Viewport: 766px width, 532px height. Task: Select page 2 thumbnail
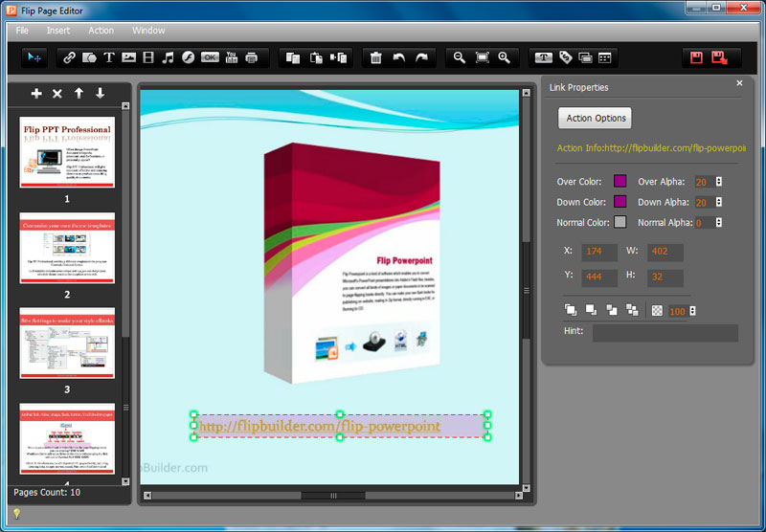click(x=67, y=248)
